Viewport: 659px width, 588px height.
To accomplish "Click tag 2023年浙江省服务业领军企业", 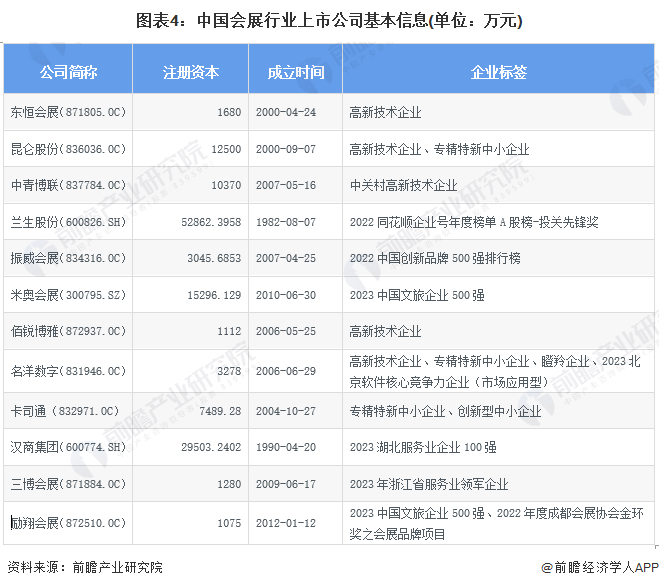I will (429, 484).
